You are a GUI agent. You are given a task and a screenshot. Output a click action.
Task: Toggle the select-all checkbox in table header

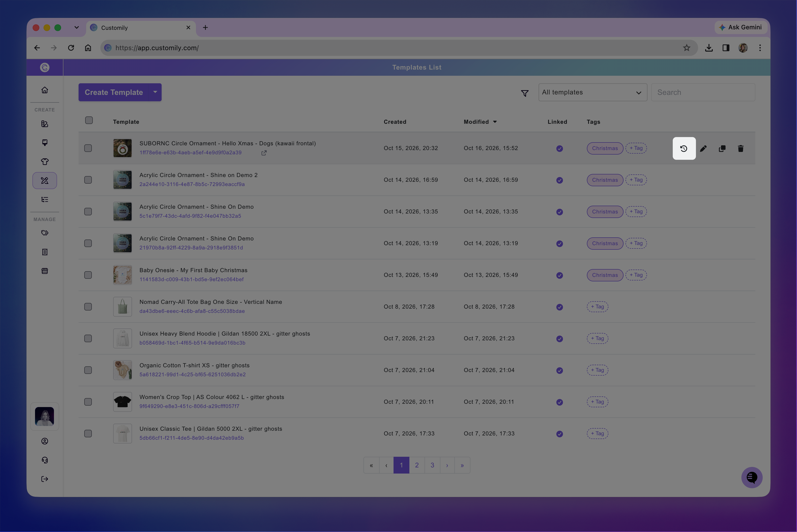(89, 120)
